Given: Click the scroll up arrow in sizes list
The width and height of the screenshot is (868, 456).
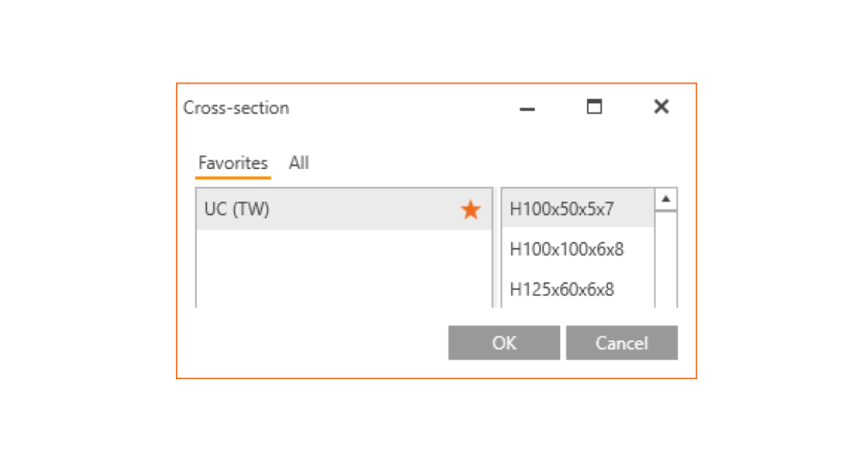Looking at the screenshot, I should (x=666, y=199).
